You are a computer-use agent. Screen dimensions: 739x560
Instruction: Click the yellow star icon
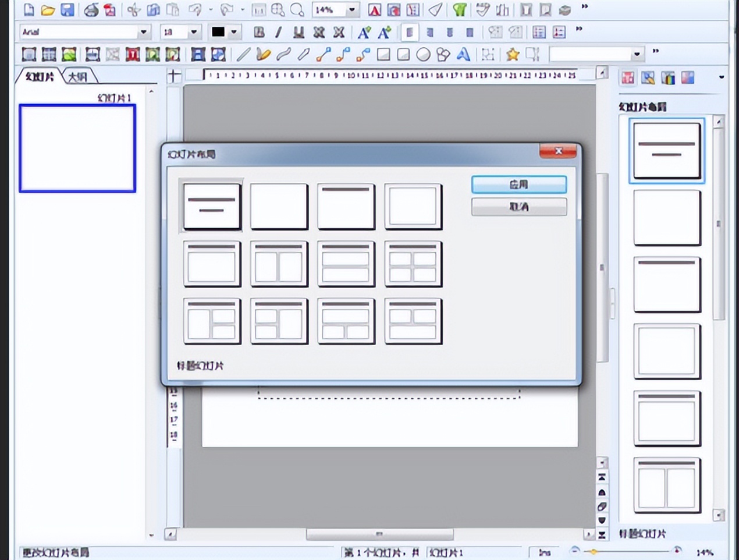(x=512, y=55)
